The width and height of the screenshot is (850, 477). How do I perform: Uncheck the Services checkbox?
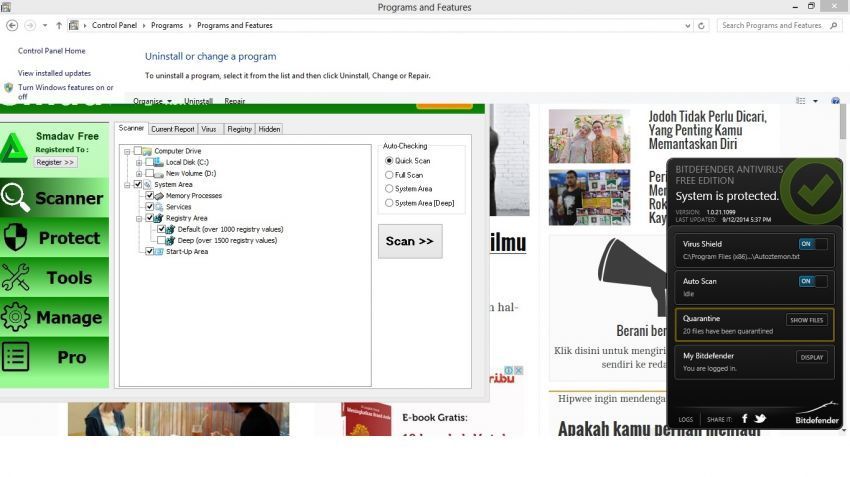[x=150, y=207]
